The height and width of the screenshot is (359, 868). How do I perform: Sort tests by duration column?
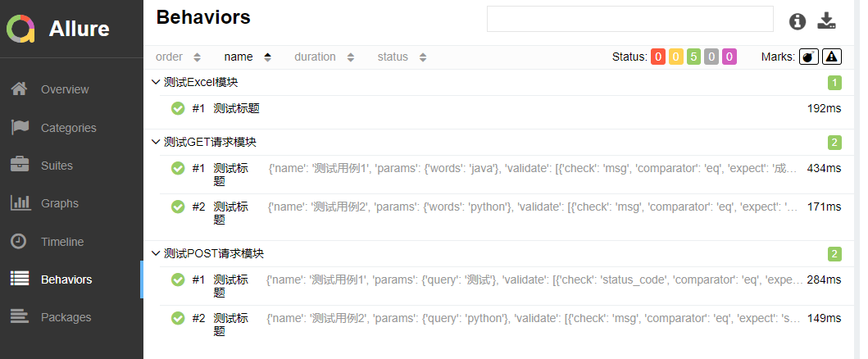(x=324, y=57)
